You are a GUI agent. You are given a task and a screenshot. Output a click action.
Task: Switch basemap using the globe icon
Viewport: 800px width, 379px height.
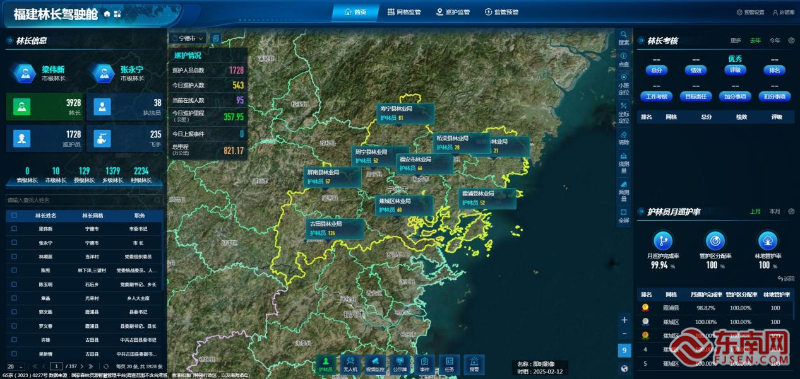click(x=624, y=368)
